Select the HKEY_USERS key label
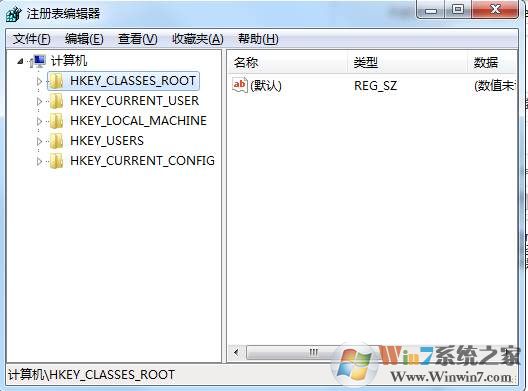Screen dimensions: 528x391 [x=107, y=140]
